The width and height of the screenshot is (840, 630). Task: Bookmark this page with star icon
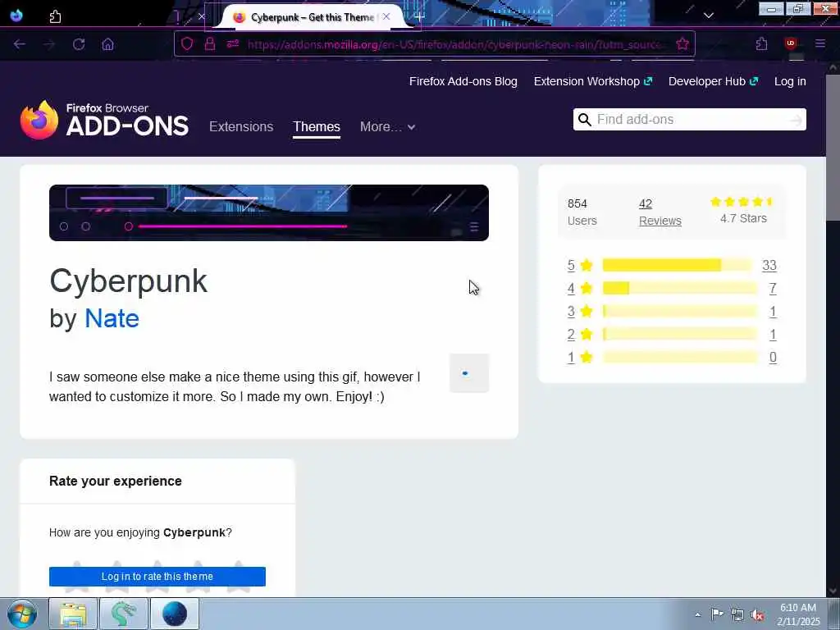click(x=682, y=44)
